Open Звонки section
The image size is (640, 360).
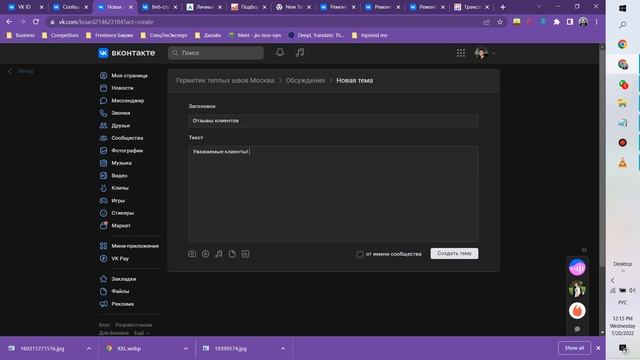tap(116, 113)
